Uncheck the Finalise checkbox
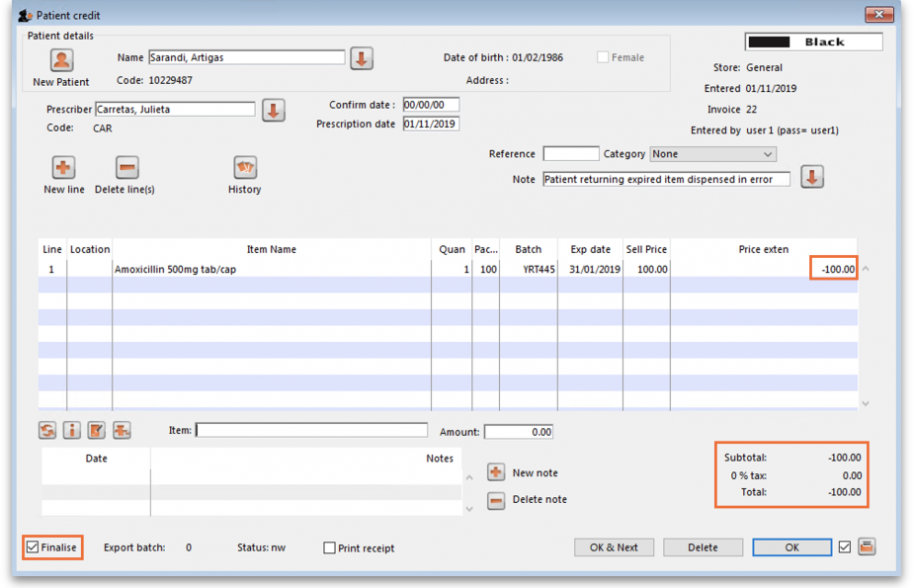Screen dimensions: 913x588 tap(33, 547)
